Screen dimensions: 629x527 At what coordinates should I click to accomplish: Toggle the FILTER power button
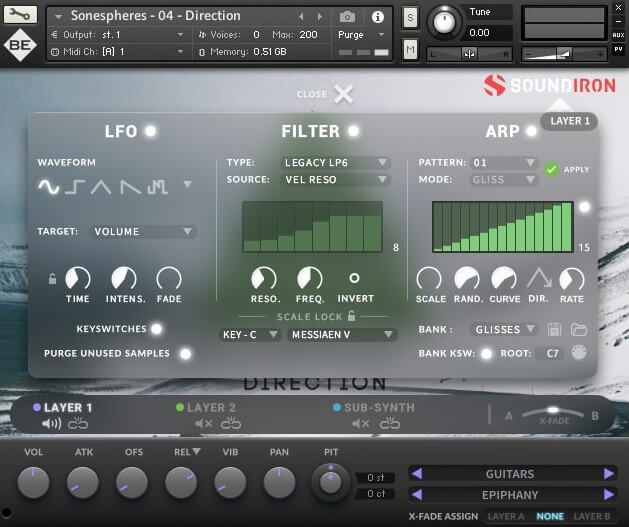click(353, 131)
